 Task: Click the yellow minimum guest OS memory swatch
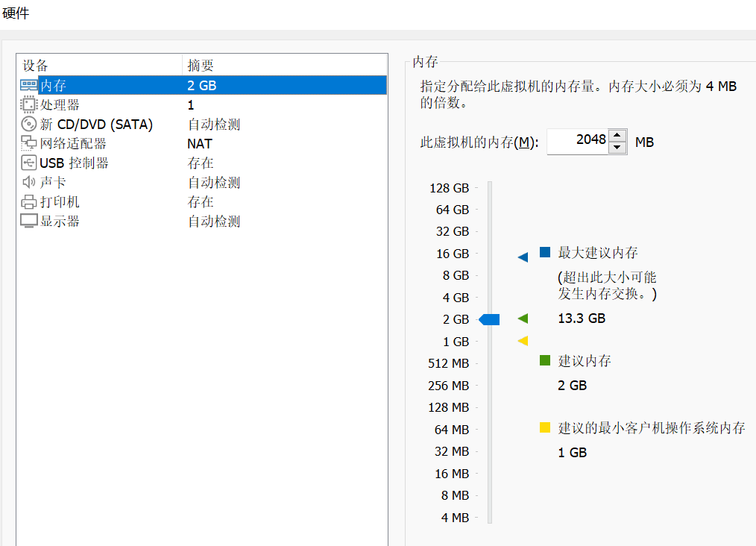tap(545, 427)
